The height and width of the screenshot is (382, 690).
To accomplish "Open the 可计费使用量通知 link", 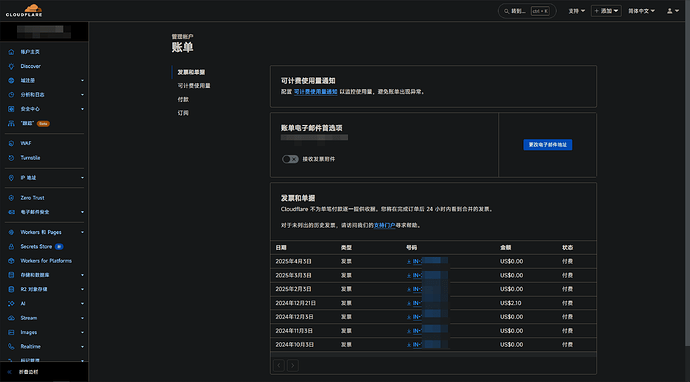I will [x=316, y=92].
